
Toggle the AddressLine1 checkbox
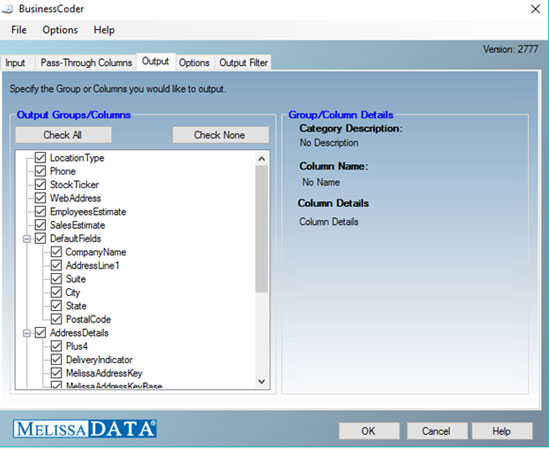(56, 265)
